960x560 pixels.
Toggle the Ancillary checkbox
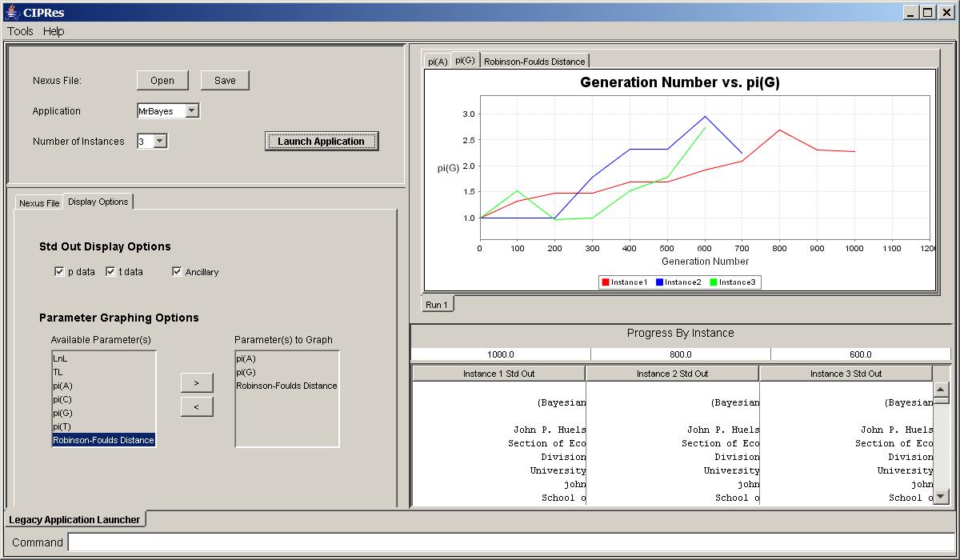tap(177, 272)
